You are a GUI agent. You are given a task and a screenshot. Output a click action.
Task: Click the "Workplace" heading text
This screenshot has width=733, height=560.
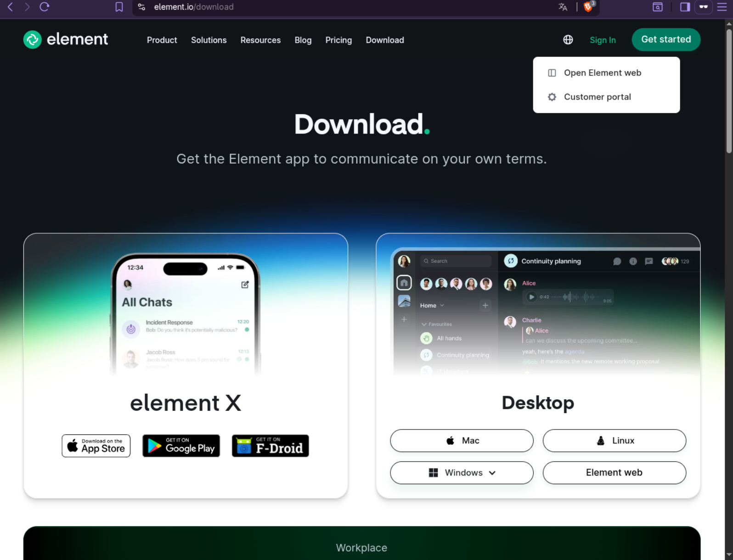361,548
